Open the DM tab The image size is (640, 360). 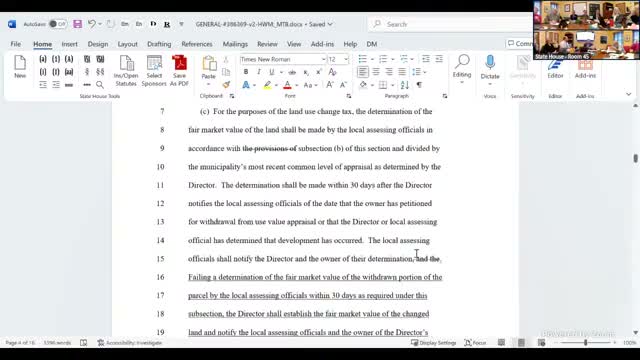(371, 44)
